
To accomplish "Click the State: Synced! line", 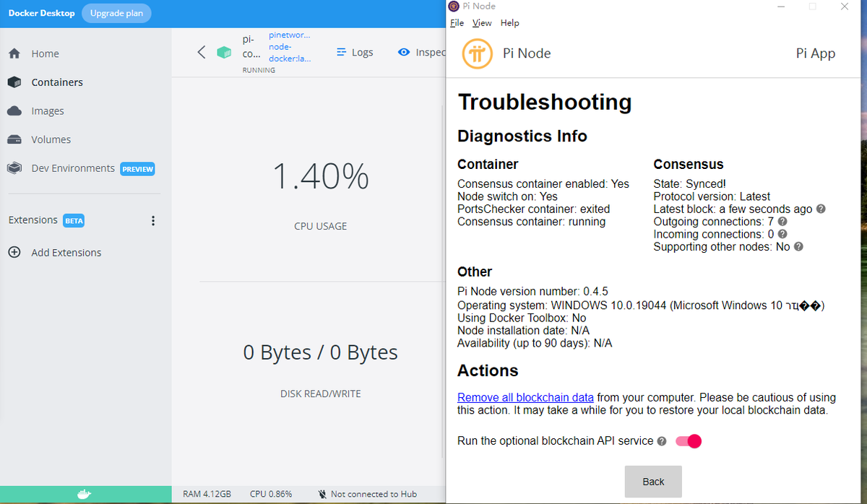I will coord(690,184).
